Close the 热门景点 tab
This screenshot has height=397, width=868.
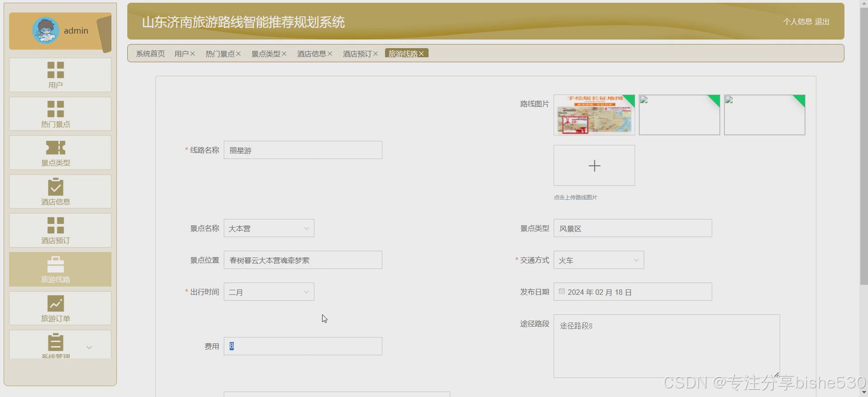click(x=238, y=53)
